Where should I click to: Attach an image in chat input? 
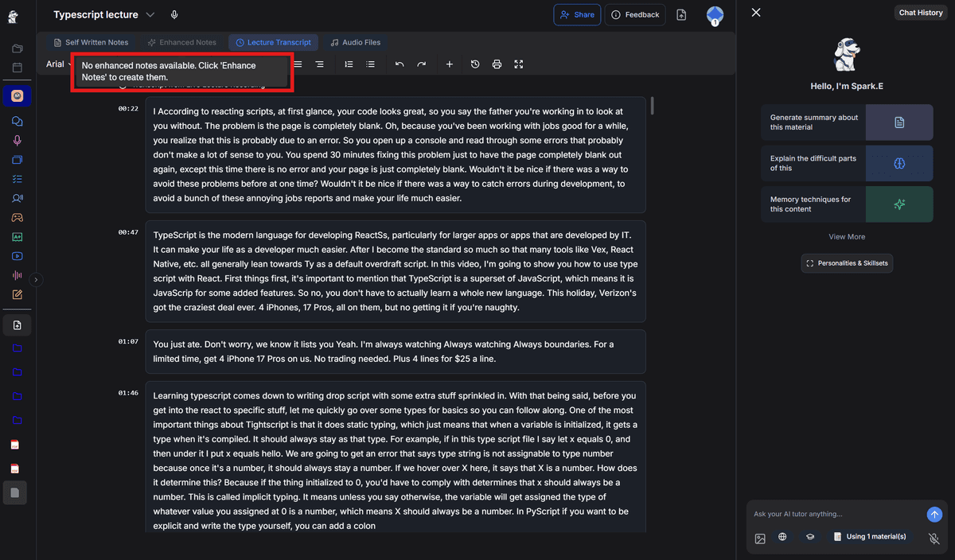[760, 539]
